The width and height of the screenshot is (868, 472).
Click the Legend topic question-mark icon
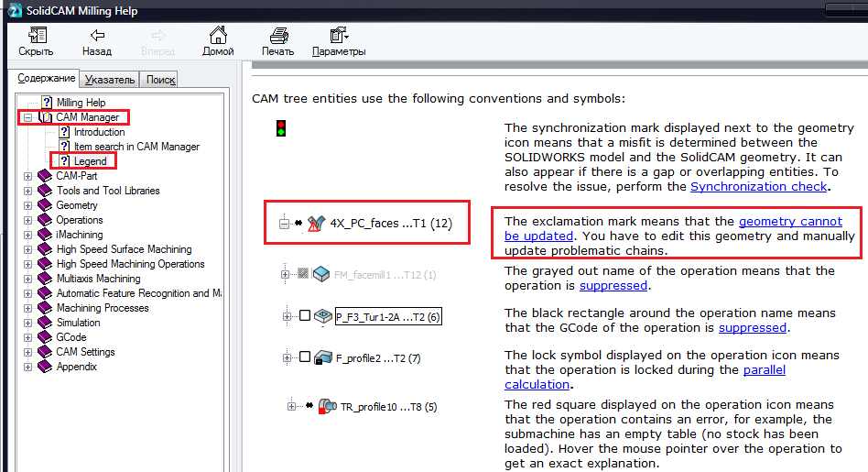[x=65, y=161]
